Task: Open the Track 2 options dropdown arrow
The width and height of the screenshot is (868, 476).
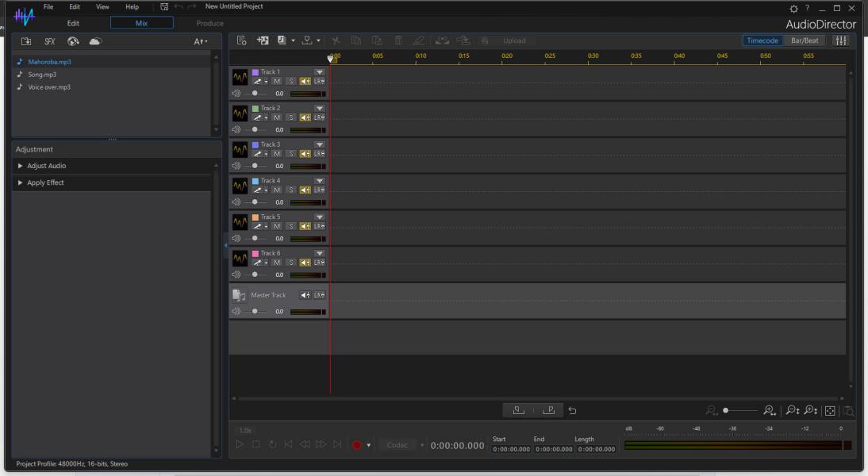Action: pyautogui.click(x=320, y=109)
